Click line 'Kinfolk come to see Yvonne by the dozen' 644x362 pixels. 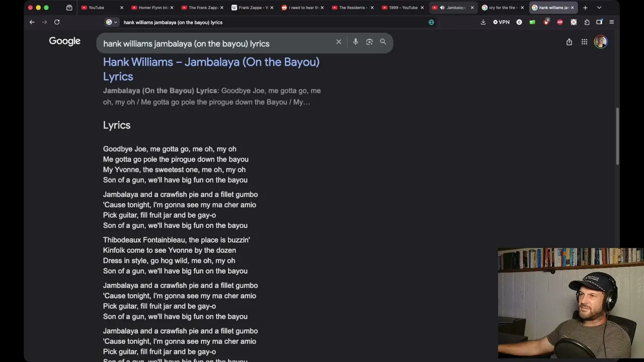click(170, 250)
